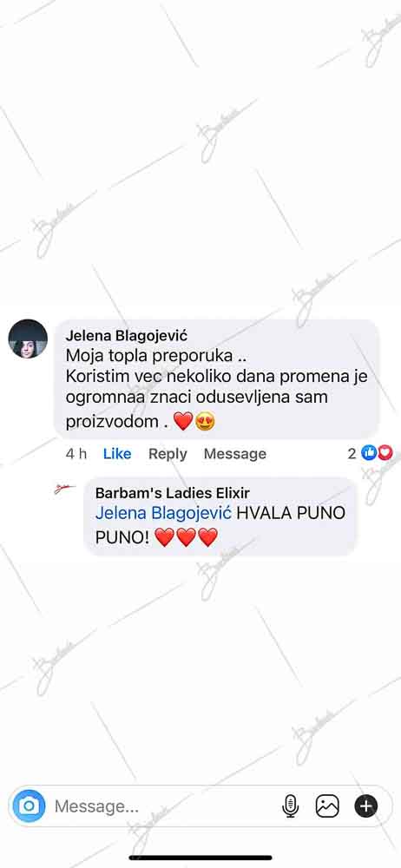Image resolution: width=401 pixels, height=868 pixels.
Task: Follow the blue Jelena Blagojević mention
Action: pos(163,513)
